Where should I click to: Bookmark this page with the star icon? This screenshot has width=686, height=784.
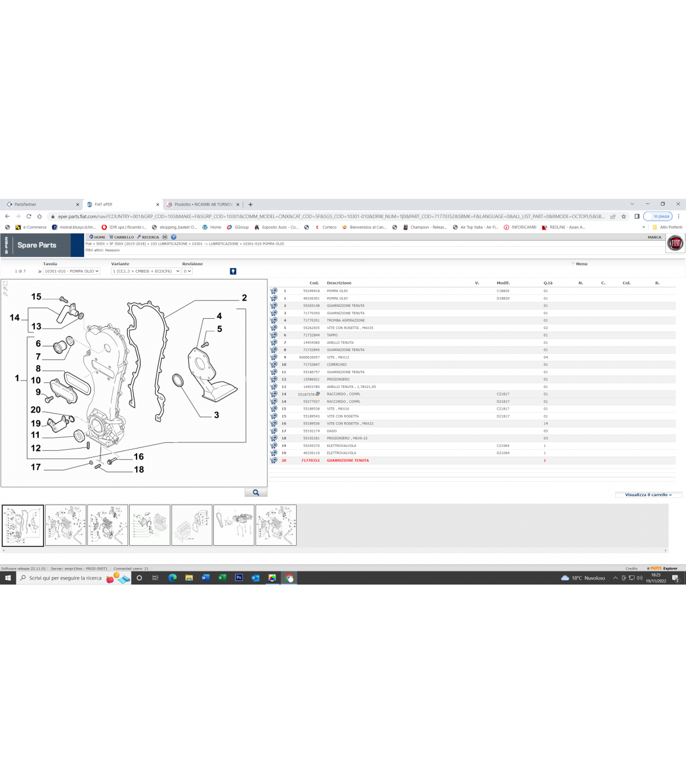click(624, 217)
